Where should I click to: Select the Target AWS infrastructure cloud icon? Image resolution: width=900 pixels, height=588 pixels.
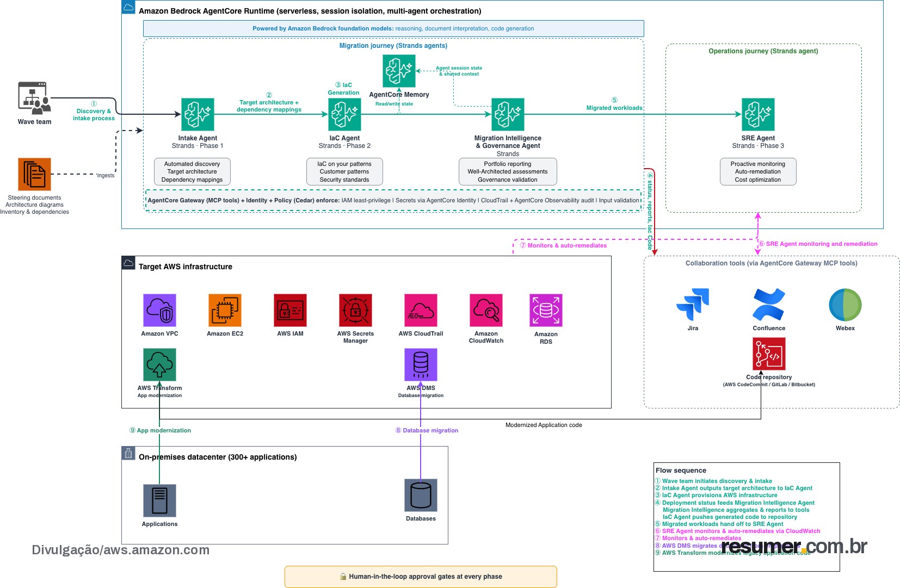click(128, 263)
